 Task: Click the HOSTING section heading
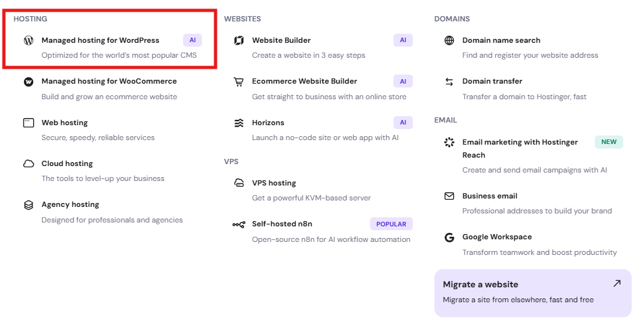pos(31,19)
